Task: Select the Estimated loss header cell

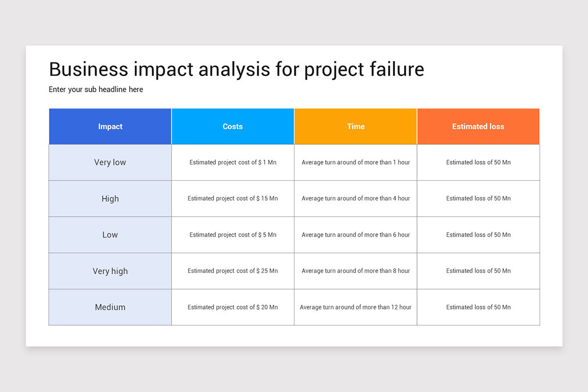Action: coord(478,126)
